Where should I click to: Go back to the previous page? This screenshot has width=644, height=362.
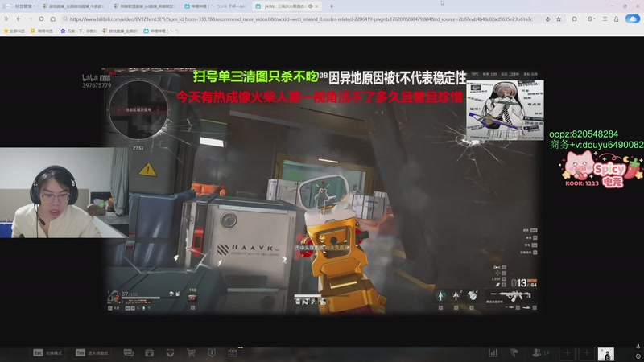pos(19,19)
